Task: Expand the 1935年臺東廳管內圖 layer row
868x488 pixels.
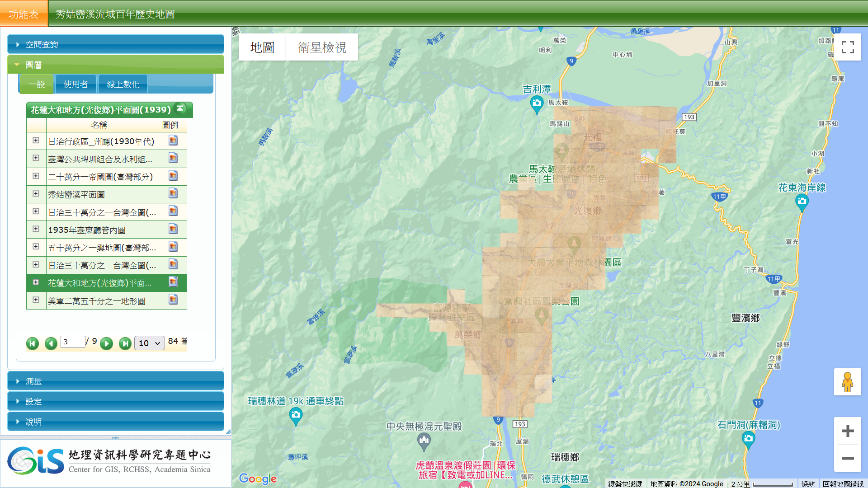Action: coord(36,229)
